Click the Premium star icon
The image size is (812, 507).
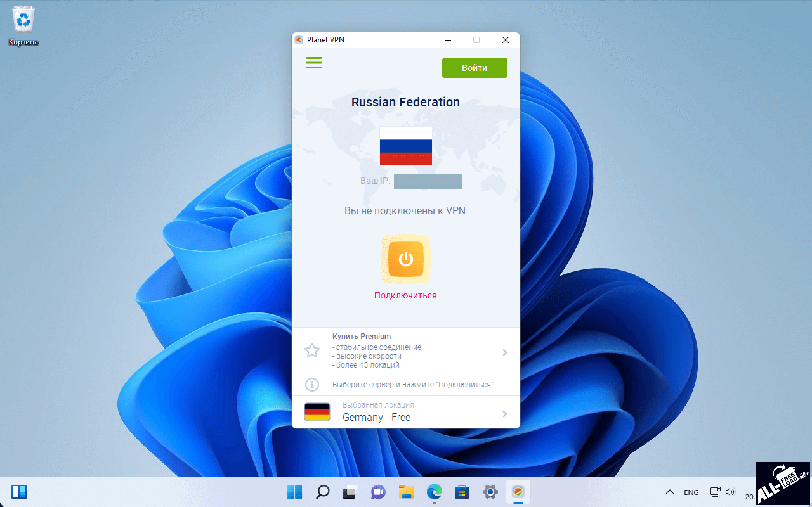[312, 350]
